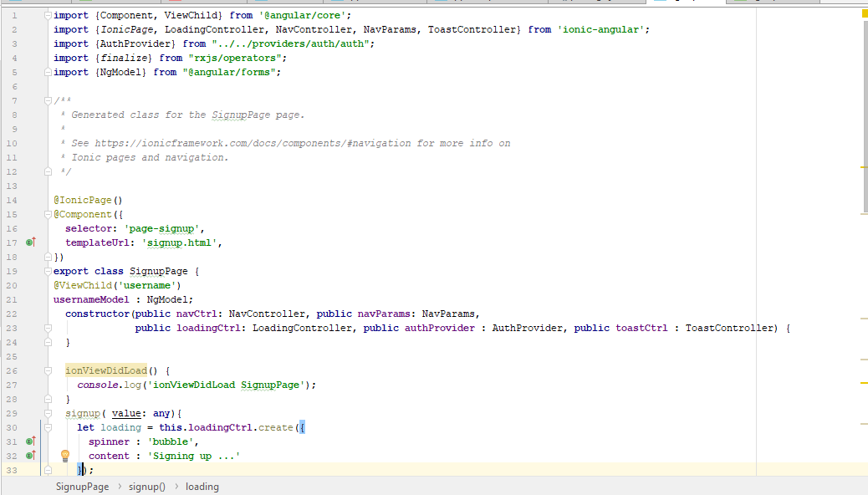Viewport: 868px width, 495px height.
Task: Toggle folding of the constructor body
Action: (x=48, y=327)
